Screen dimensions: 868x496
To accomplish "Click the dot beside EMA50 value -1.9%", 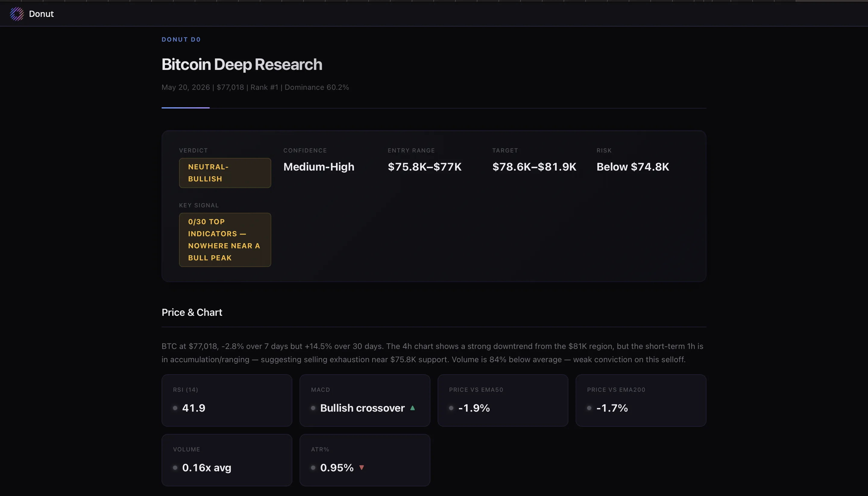I will click(x=451, y=408).
